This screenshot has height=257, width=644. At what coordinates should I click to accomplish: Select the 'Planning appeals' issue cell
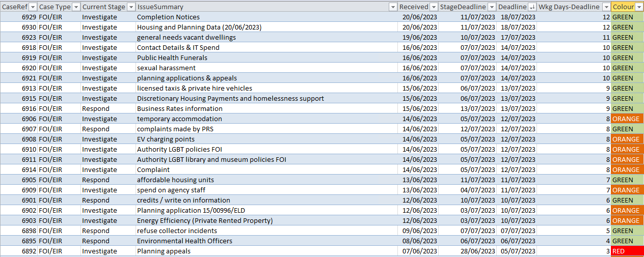tap(266, 251)
